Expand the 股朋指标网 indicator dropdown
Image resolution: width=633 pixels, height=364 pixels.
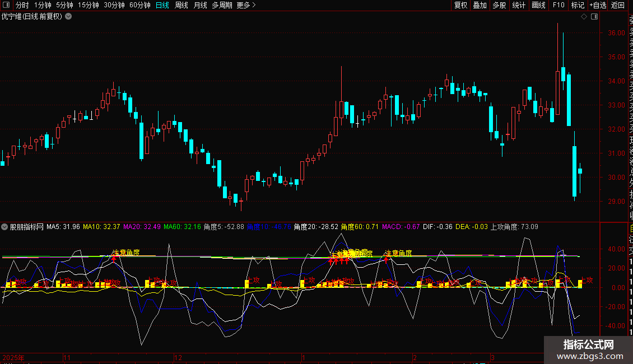click(4, 227)
